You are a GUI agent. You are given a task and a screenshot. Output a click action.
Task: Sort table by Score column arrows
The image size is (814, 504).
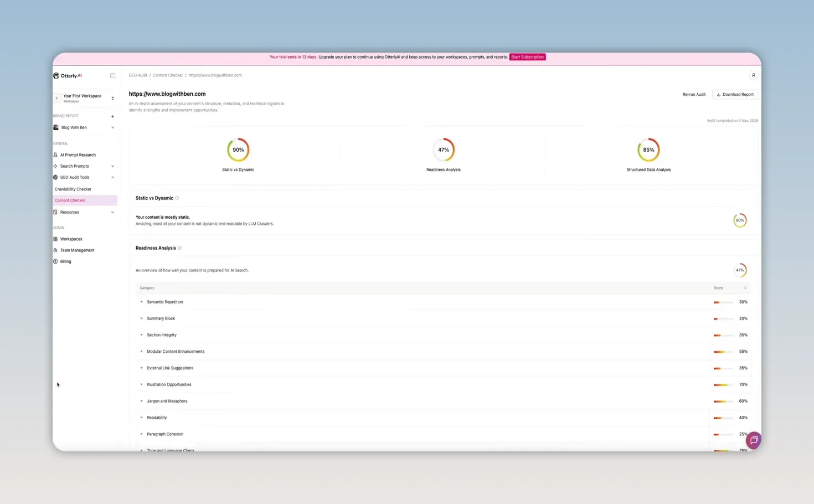tap(745, 288)
